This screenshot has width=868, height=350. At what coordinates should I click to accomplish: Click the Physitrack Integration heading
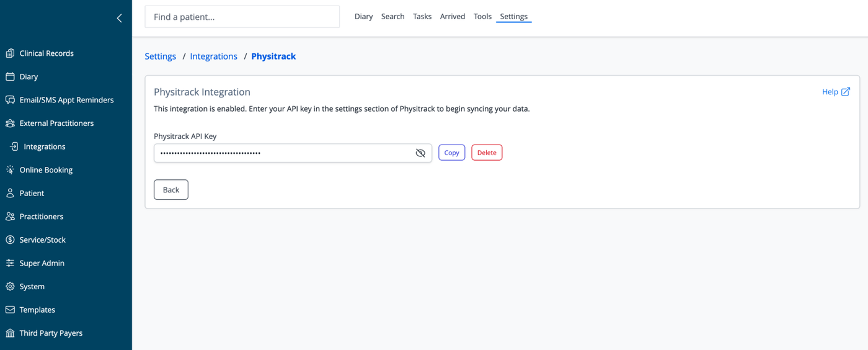pyautogui.click(x=202, y=92)
